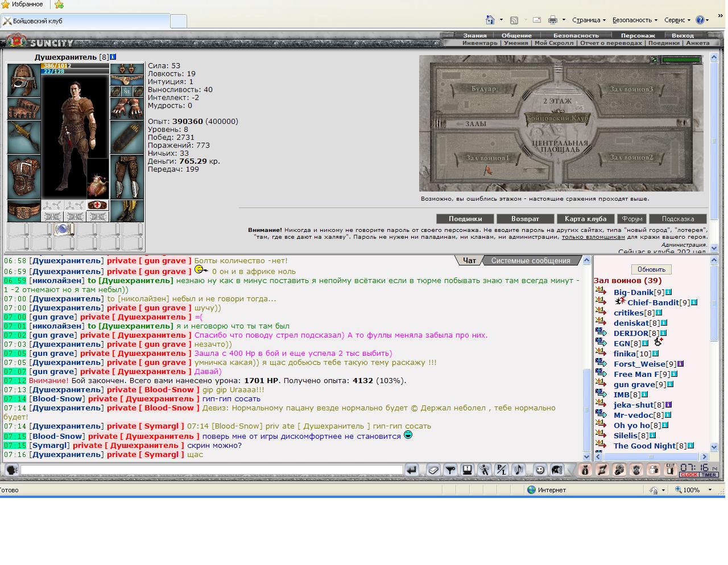Click into the chat message input field
The width and height of the screenshot is (728, 565).
pyautogui.click(x=212, y=470)
